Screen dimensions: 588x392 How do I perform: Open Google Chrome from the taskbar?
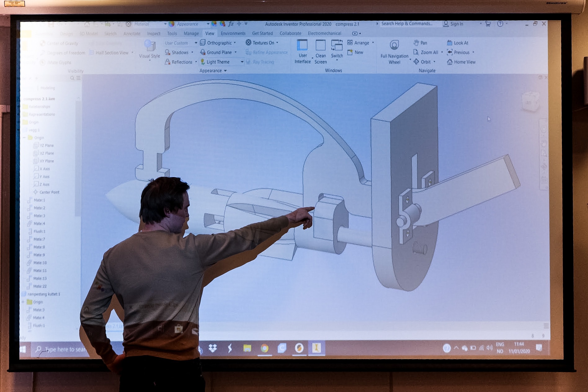(x=265, y=348)
